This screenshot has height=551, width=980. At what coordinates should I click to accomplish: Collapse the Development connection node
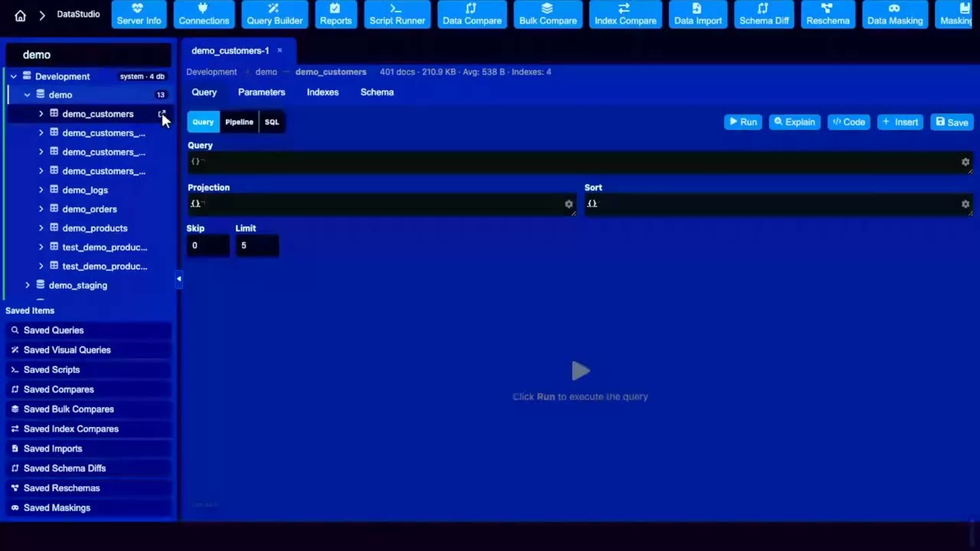pyautogui.click(x=13, y=77)
